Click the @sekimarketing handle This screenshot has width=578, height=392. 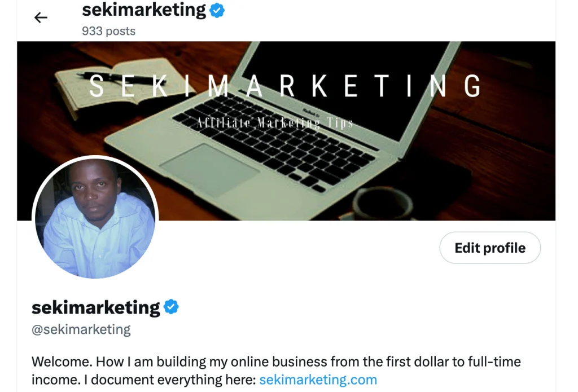point(81,329)
